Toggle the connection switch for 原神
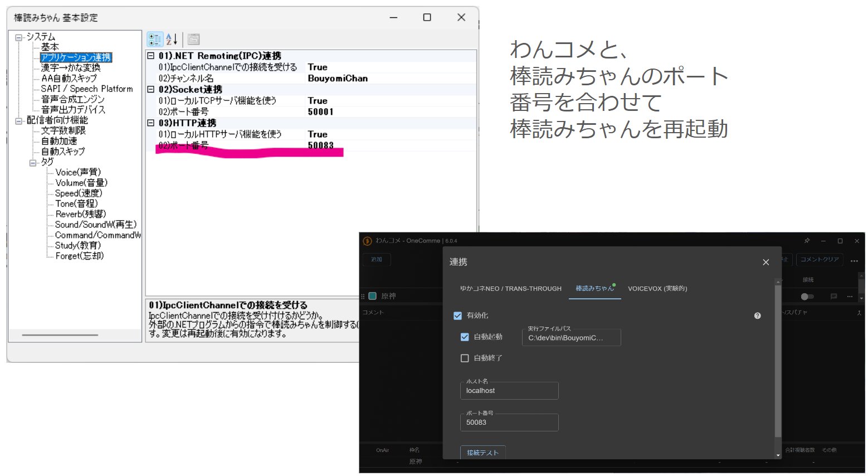The height and width of the screenshot is (476, 868). pyautogui.click(x=807, y=297)
